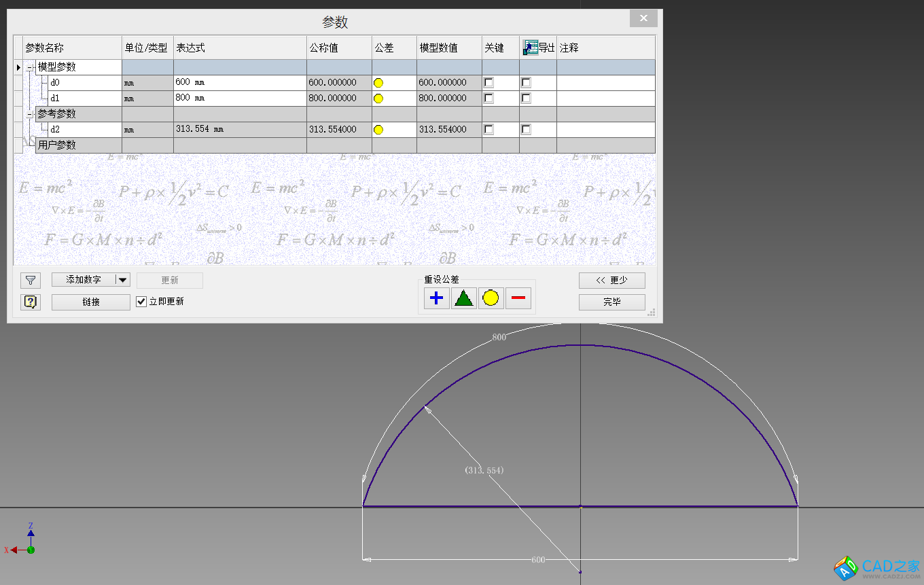
Task: Collapse the 参考参数 tree group
Action: (30, 114)
